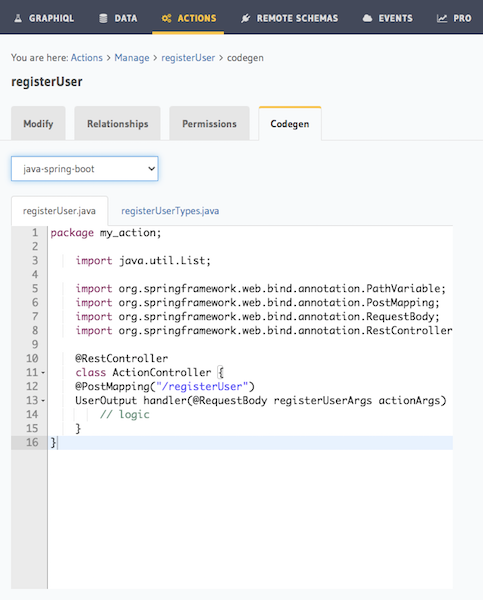
Task: Select the Codegen tab
Action: click(290, 124)
